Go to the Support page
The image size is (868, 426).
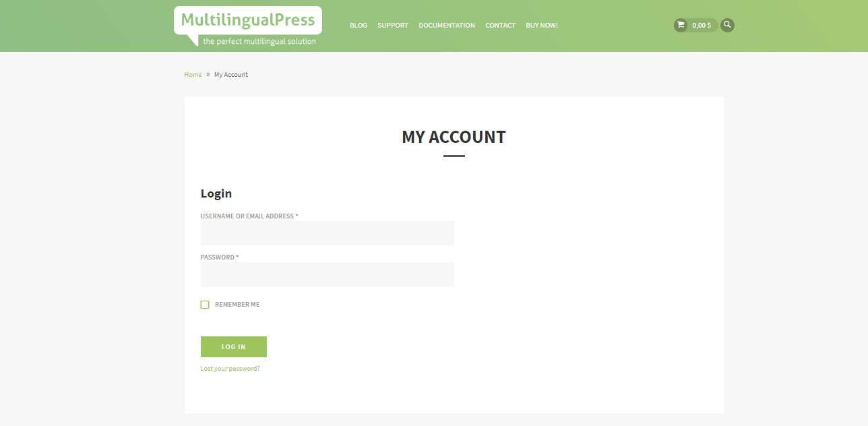(393, 26)
